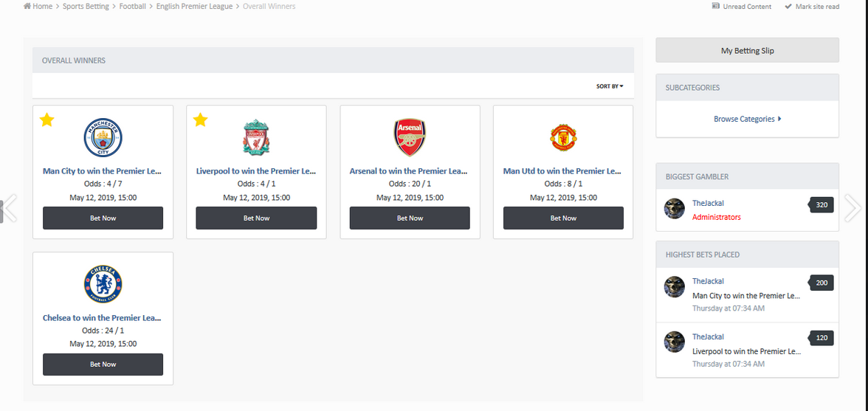Image resolution: width=868 pixels, height=411 pixels.
Task: Toggle the star on Man City bet
Action: 47,120
